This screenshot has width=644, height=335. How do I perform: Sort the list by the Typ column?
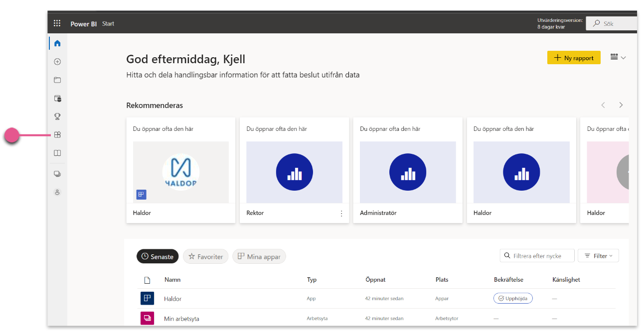(312, 280)
